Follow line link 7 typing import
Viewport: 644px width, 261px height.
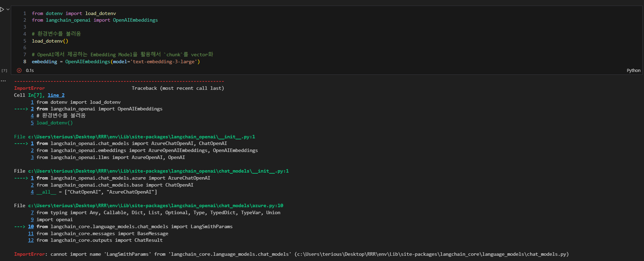pyautogui.click(x=32, y=212)
